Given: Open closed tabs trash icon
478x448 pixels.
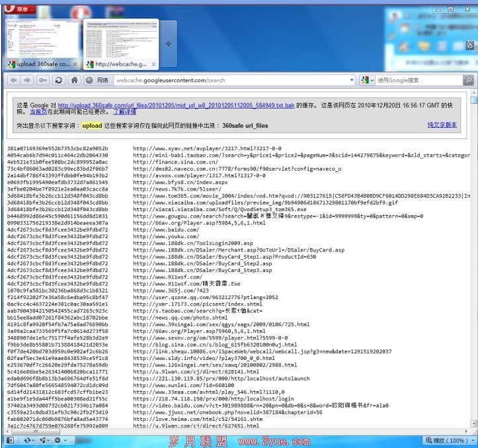Looking at the screenshot, I should pos(470,46).
